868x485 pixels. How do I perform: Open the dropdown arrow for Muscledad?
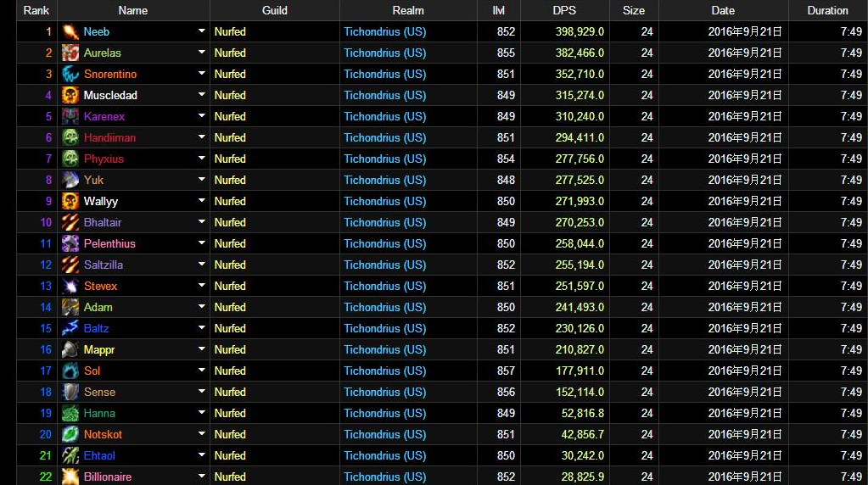click(x=201, y=95)
